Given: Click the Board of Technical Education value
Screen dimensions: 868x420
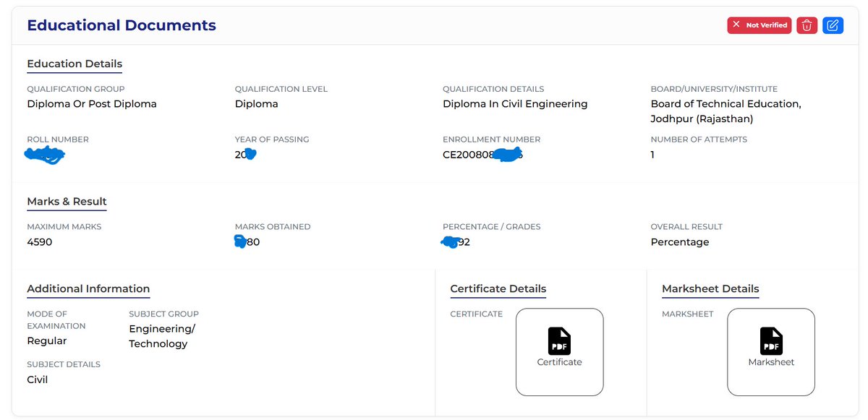Looking at the screenshot, I should [x=726, y=111].
